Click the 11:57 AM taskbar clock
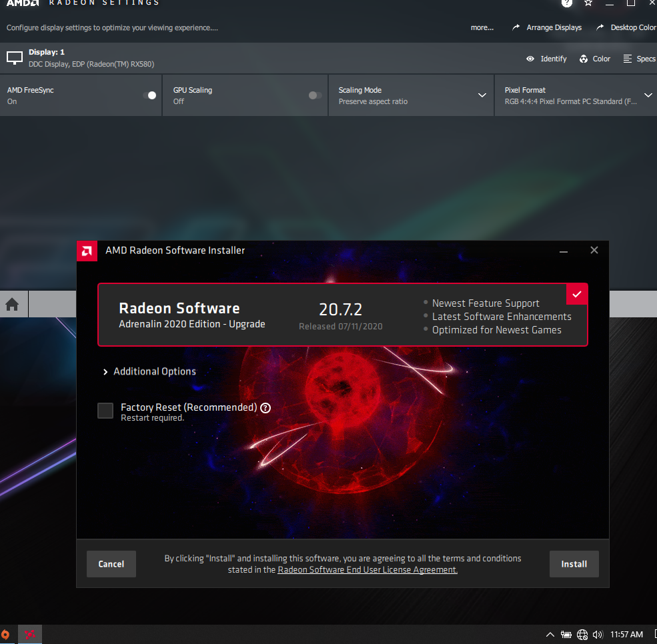The height and width of the screenshot is (644, 657). (626, 635)
